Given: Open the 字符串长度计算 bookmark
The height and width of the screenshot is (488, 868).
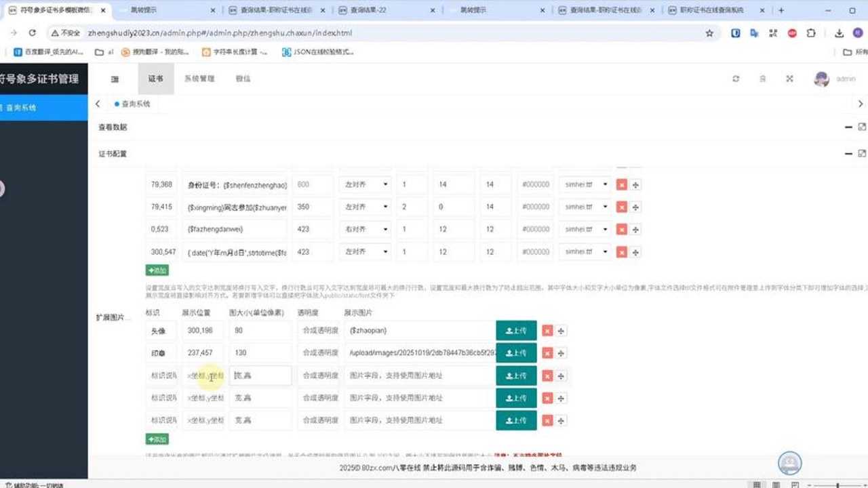Looking at the screenshot, I should [235, 52].
